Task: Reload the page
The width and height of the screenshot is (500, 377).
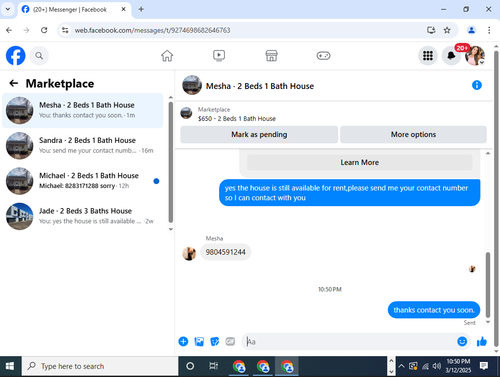Action: point(44,30)
